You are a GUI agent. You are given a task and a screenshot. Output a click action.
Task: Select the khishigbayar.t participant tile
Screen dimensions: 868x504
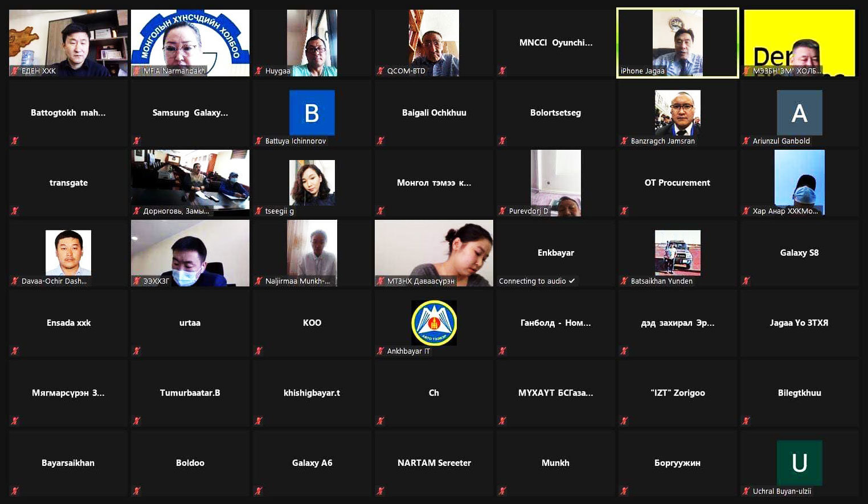point(312,392)
